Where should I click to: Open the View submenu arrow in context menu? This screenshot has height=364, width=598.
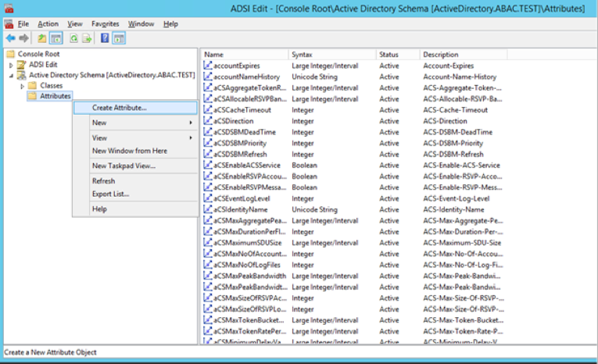[191, 137]
